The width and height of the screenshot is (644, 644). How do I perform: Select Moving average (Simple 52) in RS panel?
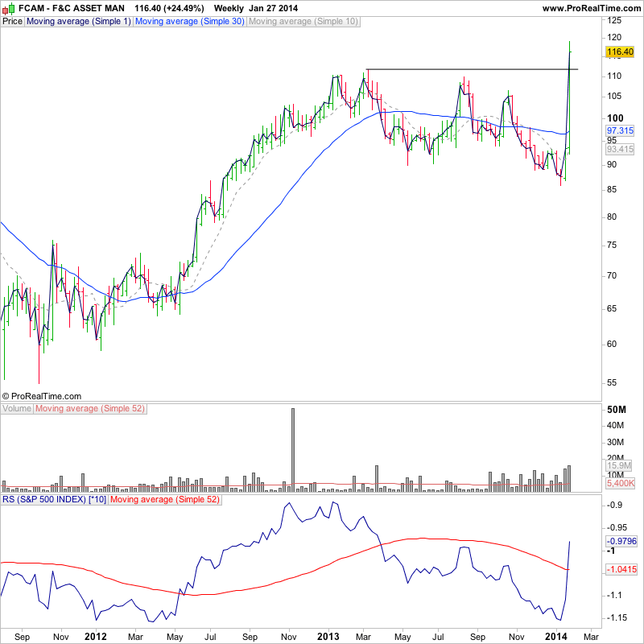(165, 500)
